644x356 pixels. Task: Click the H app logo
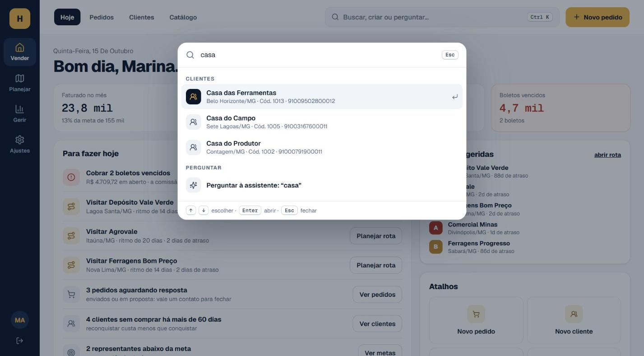[20, 19]
